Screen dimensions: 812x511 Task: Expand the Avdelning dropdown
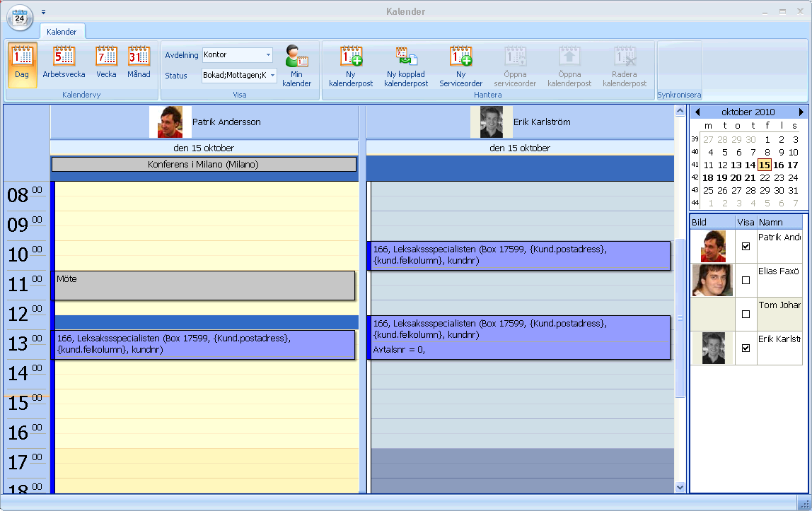click(268, 55)
